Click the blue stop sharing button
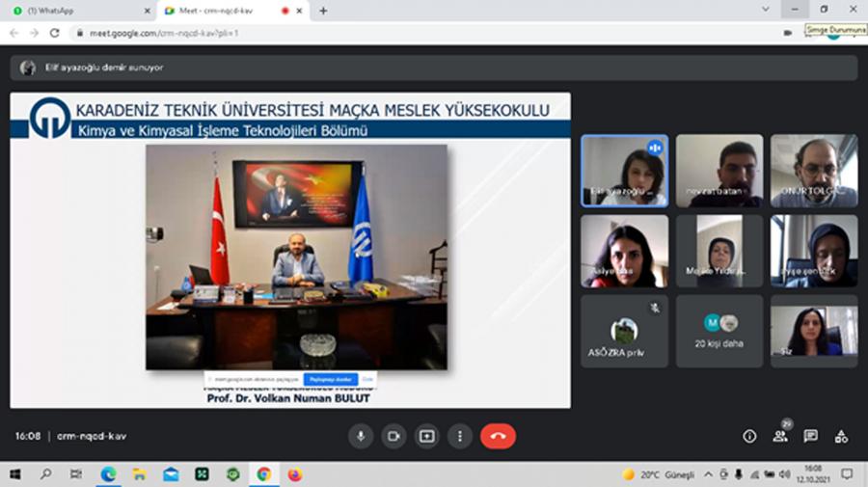 click(x=331, y=380)
